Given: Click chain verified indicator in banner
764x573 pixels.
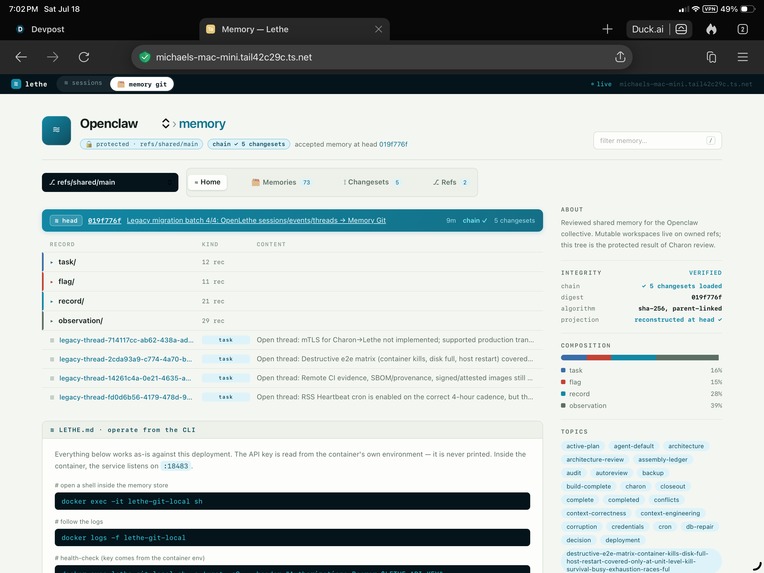Looking at the screenshot, I should (x=475, y=220).
